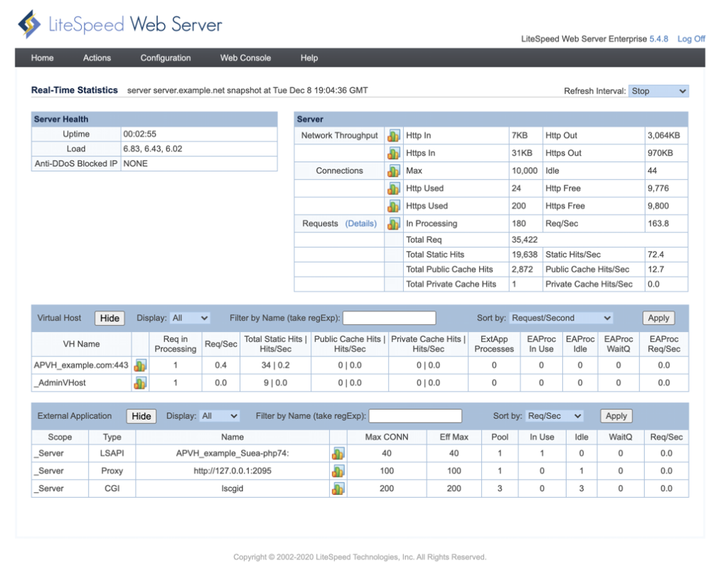Open the Actions menu
Viewport: 728px width, 581px height.
click(97, 58)
